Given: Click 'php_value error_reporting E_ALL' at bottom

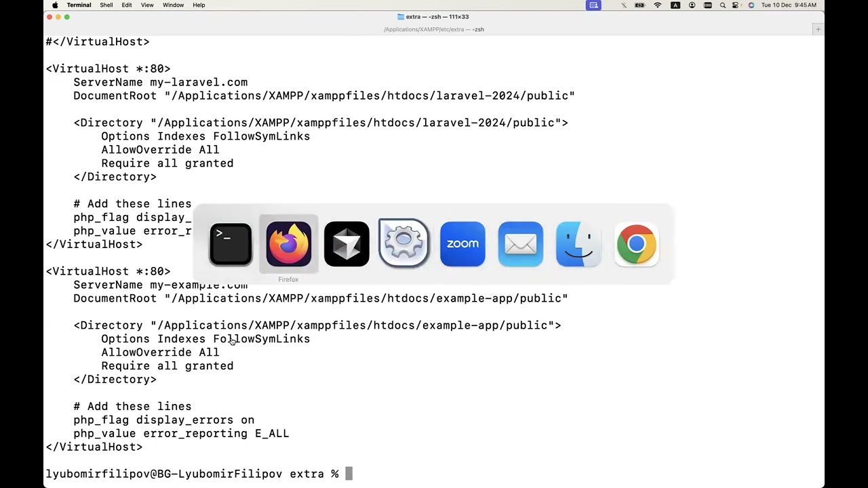Looking at the screenshot, I should [181, 433].
